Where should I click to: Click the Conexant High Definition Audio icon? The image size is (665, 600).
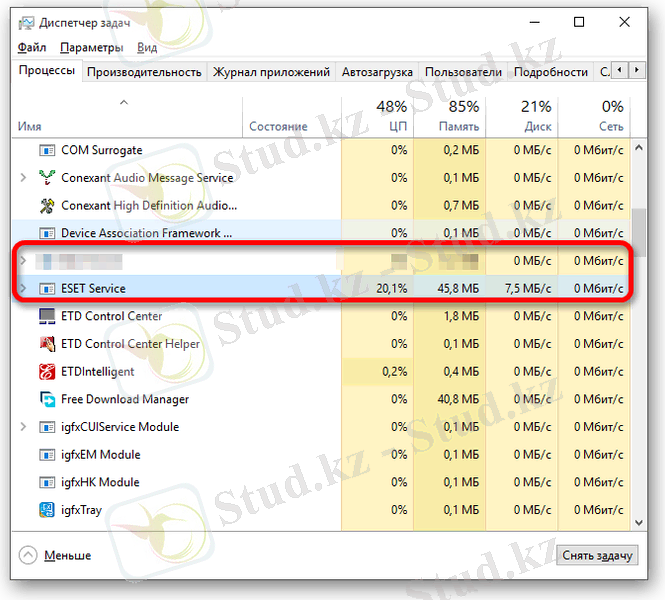pos(47,206)
